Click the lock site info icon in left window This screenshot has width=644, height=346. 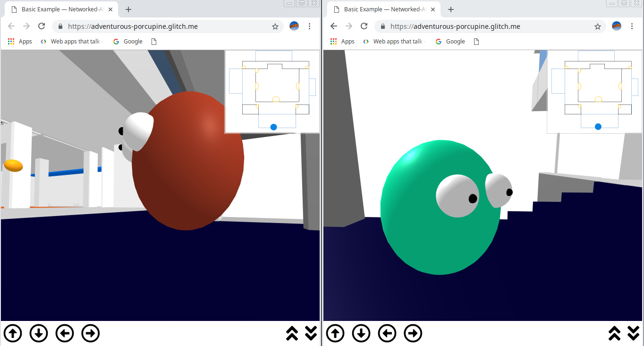point(60,26)
